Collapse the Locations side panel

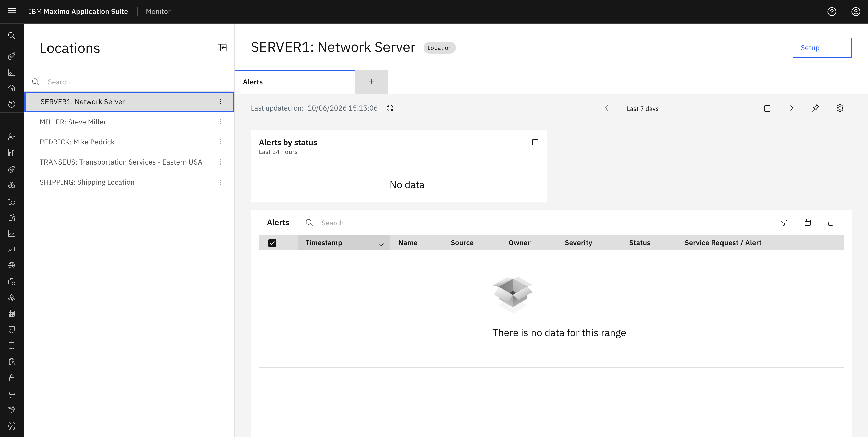pos(222,48)
